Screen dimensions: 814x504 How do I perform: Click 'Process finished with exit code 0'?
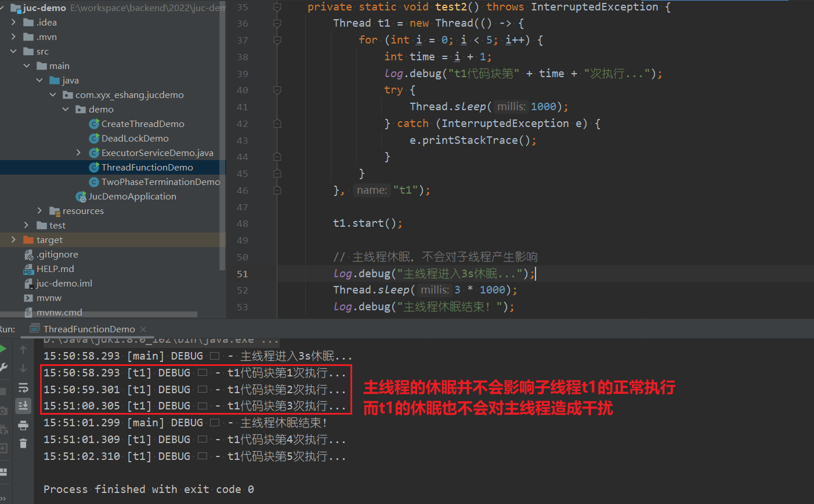[149, 490]
